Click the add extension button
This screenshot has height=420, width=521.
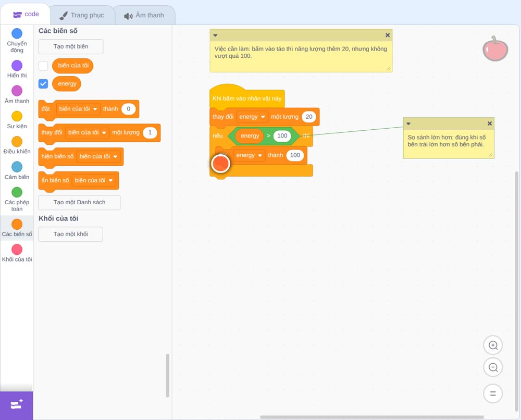click(x=17, y=405)
